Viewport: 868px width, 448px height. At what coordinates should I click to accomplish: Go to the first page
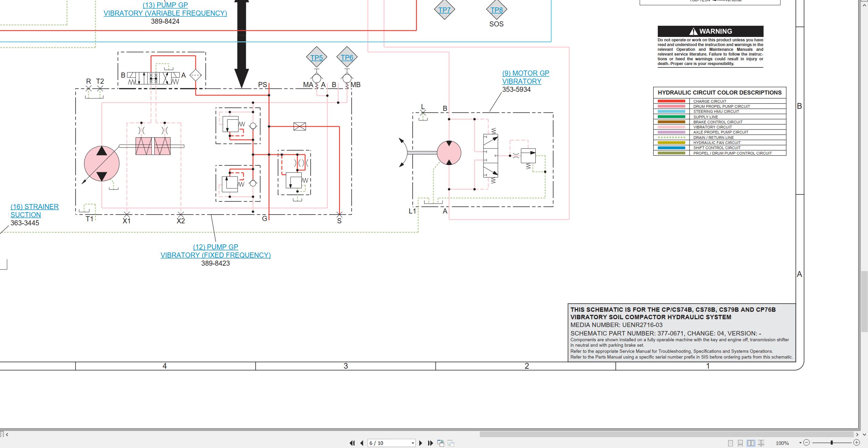352,443
